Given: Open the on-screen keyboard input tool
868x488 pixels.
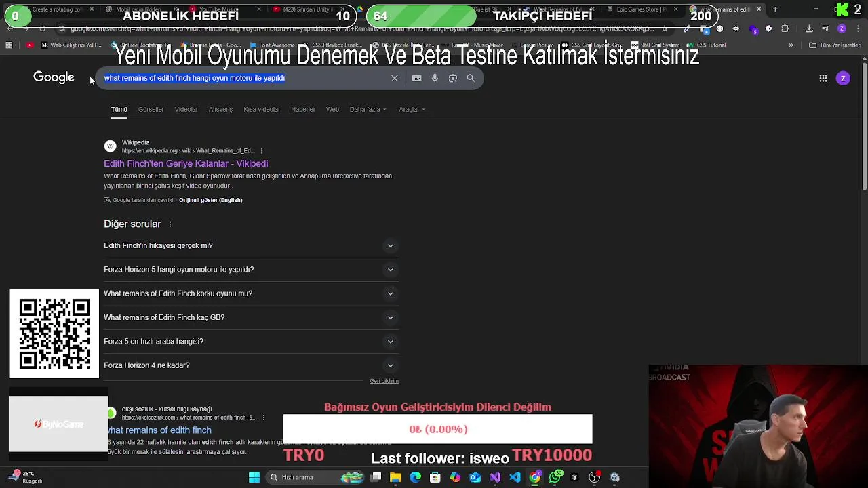Looking at the screenshot, I should (417, 78).
